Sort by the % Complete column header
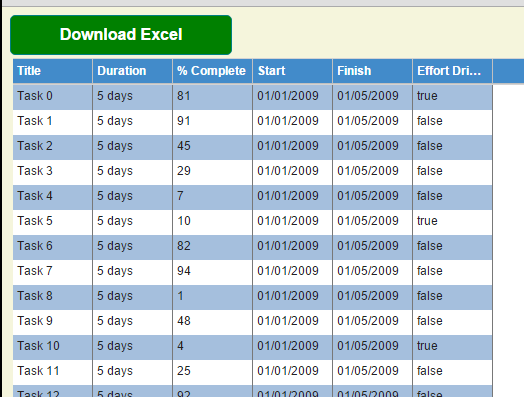This screenshot has width=524, height=397. [213, 71]
